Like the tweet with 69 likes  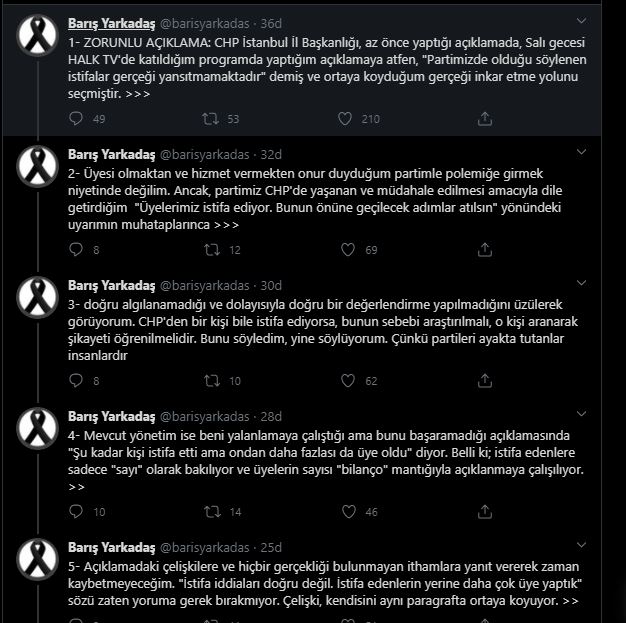[x=346, y=250]
